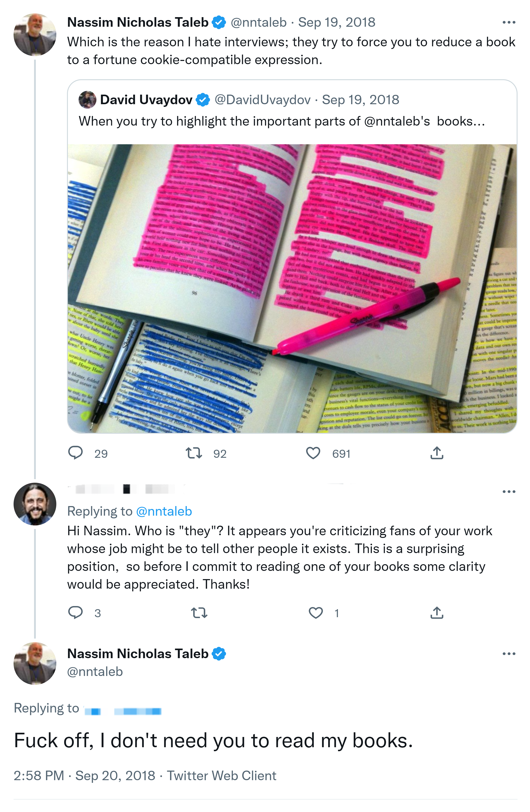
Task: Open the highlighted book photo
Action: pos(292,289)
